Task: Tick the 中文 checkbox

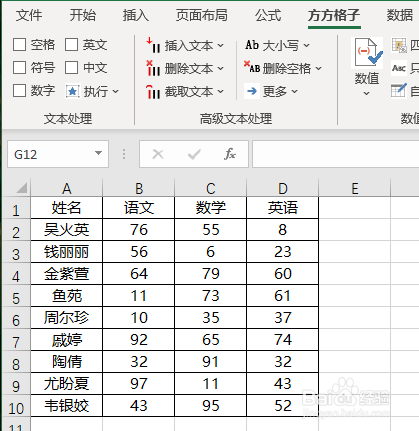Action: 71,68
